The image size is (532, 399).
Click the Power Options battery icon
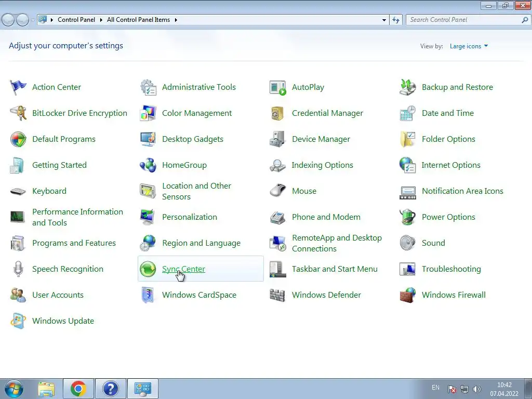tap(408, 217)
